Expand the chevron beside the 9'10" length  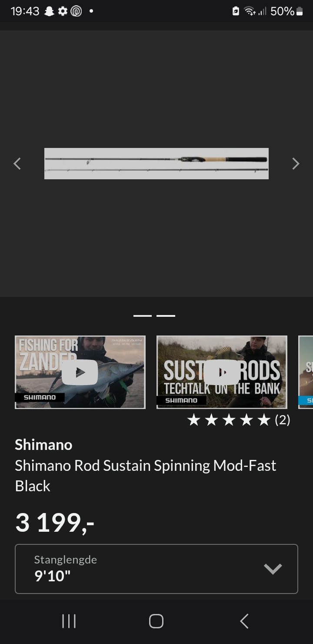tap(273, 569)
